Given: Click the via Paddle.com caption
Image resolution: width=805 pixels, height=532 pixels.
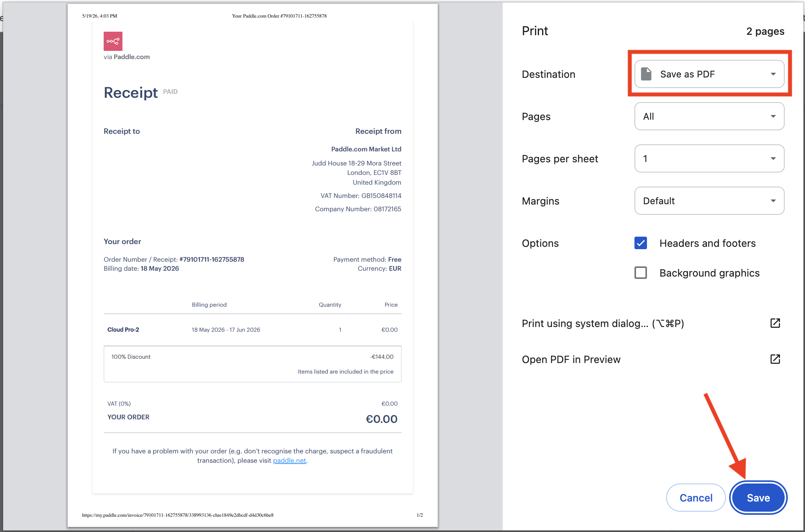Looking at the screenshot, I should [x=127, y=57].
